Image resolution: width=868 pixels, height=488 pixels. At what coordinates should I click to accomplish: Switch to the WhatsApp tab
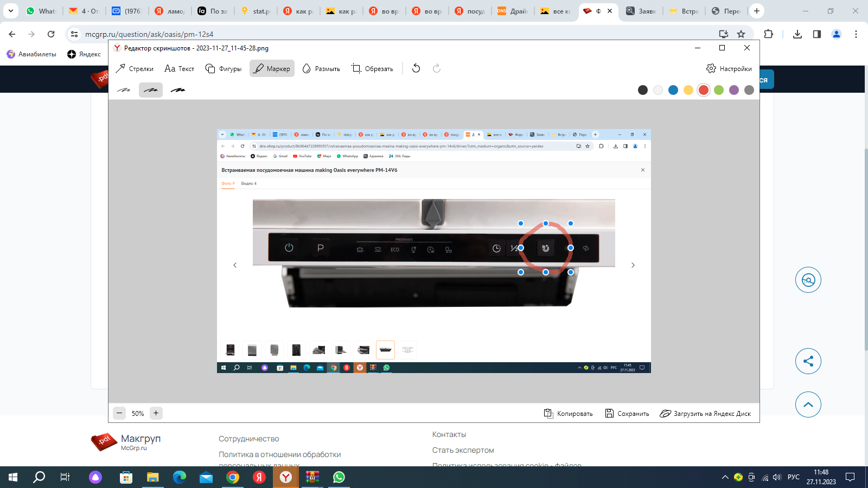pos(41,11)
